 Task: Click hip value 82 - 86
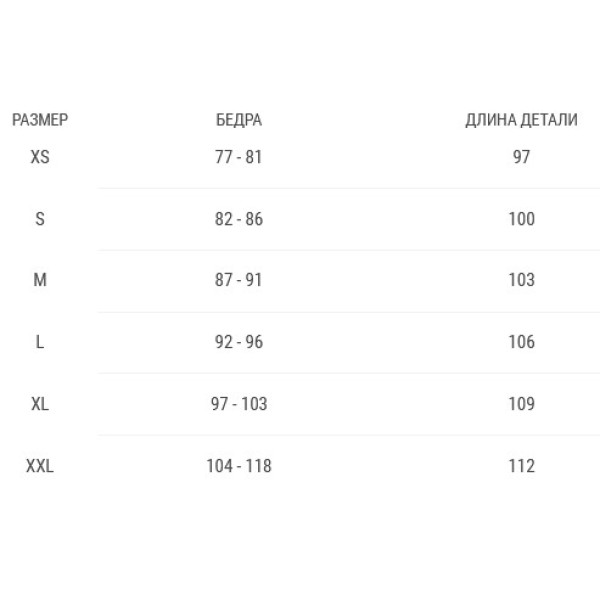coord(239,219)
